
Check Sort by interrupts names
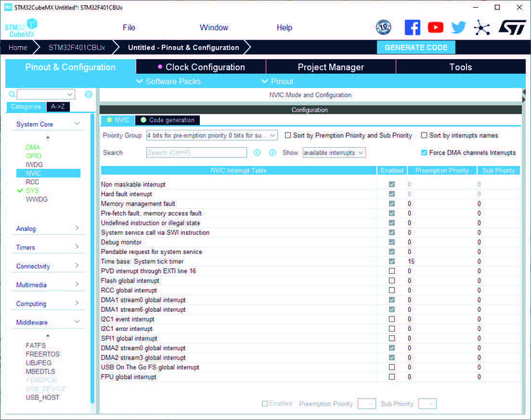424,135
